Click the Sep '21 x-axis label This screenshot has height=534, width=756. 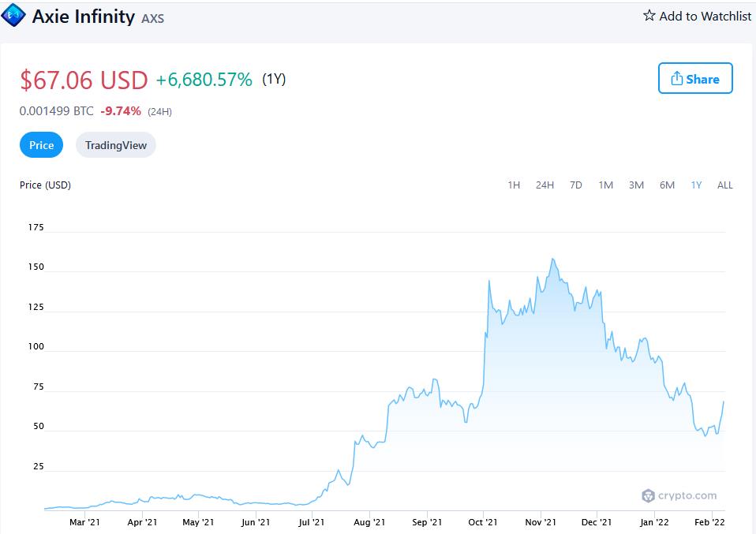427,522
